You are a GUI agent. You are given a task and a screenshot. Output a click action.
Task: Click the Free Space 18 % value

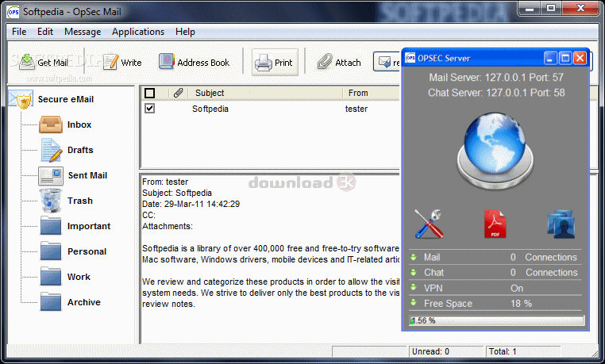click(x=522, y=304)
